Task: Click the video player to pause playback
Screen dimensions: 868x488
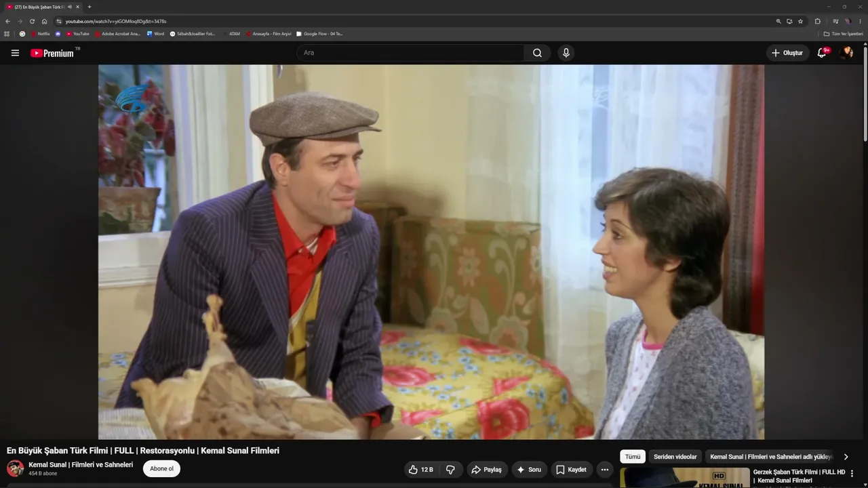Action: pos(431,252)
